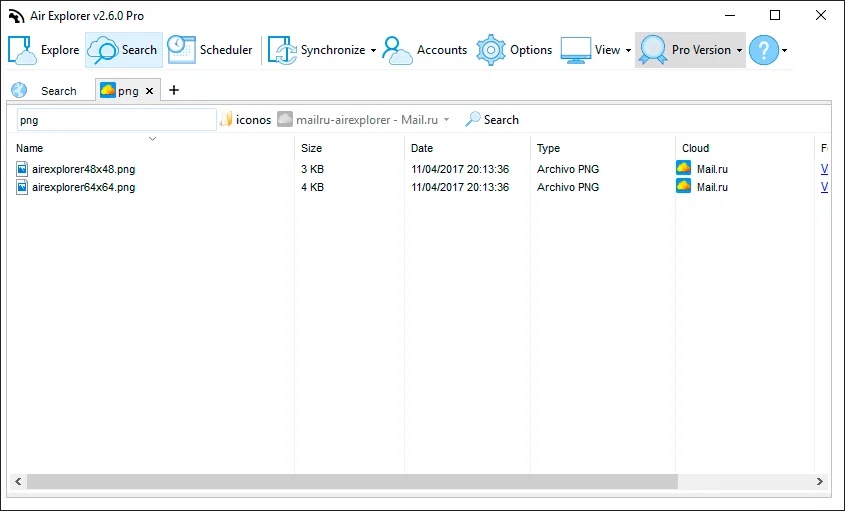The image size is (845, 511).
Task: Open the Options gear icon
Action: [x=491, y=50]
